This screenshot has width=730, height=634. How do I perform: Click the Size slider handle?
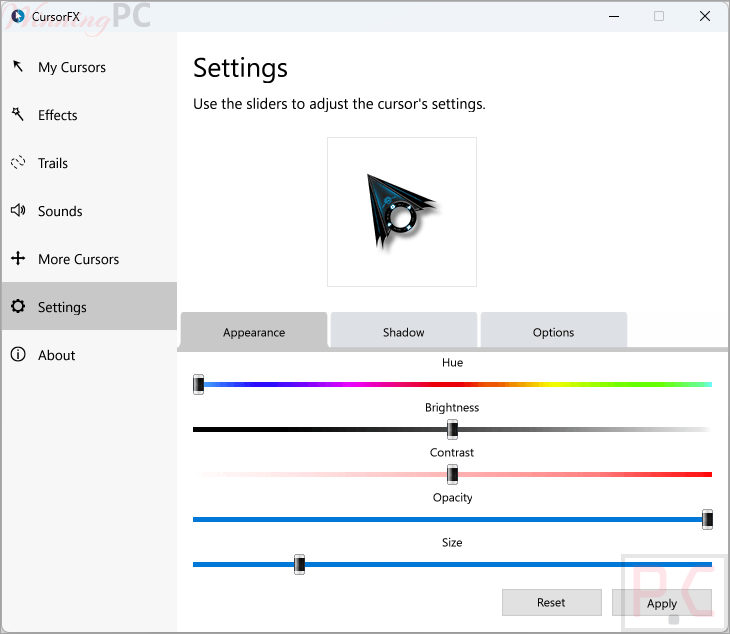(299, 565)
